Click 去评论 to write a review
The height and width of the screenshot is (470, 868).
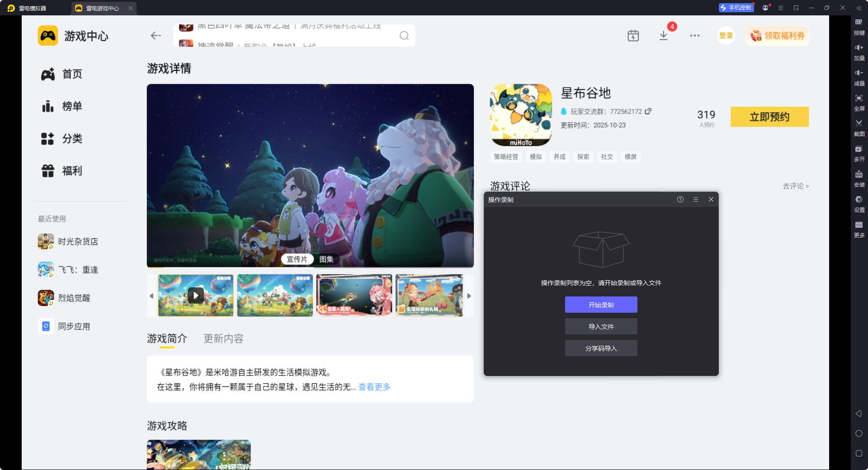tap(796, 186)
